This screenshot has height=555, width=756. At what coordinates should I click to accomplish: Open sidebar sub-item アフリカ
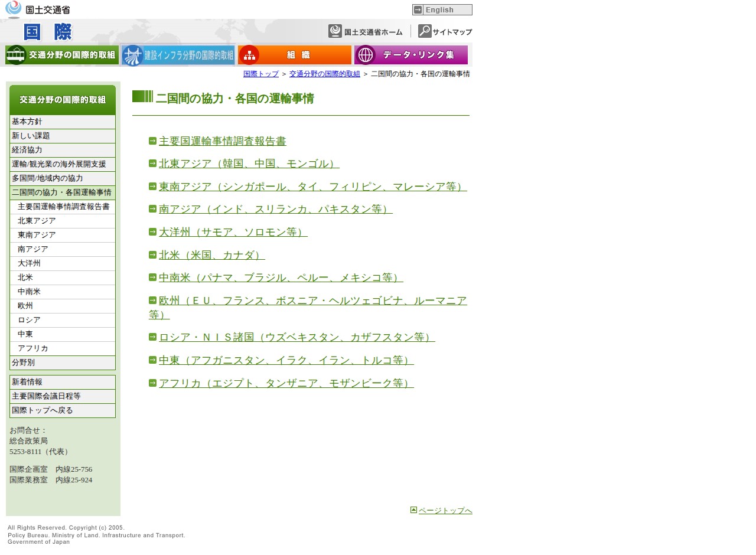point(63,348)
